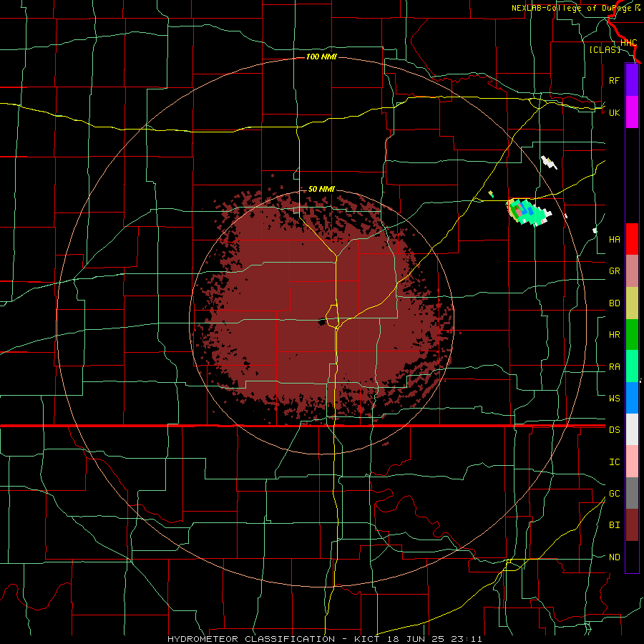This screenshot has height=644, width=644.
Task: Click the brown BI legend swatch
Action: [x=632, y=525]
